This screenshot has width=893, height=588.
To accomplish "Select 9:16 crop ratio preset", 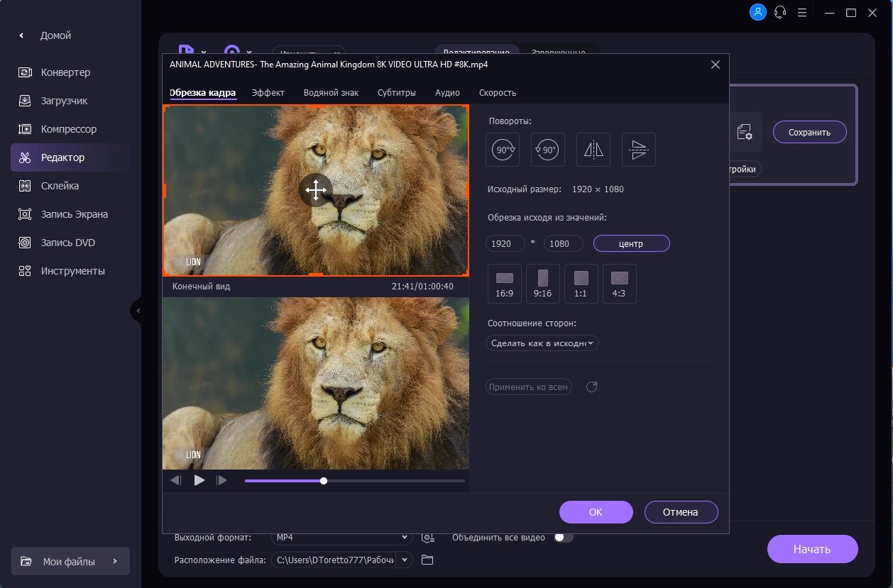I will coord(542,284).
